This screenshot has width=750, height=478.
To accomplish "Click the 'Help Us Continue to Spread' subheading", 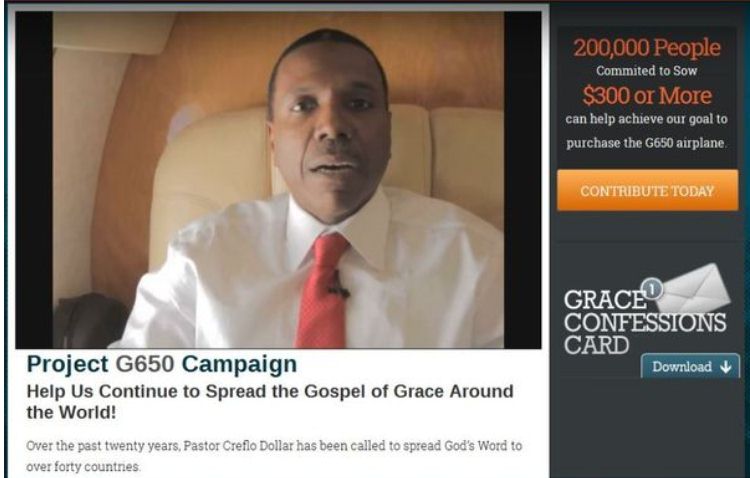I will click(270, 401).
